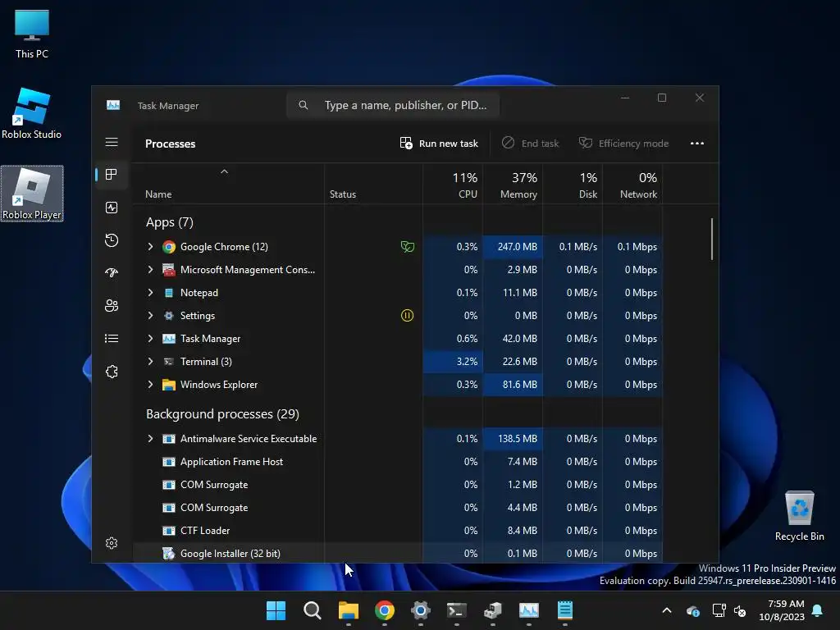Expand the Settings process group
This screenshot has height=630, width=840.
[151, 316]
